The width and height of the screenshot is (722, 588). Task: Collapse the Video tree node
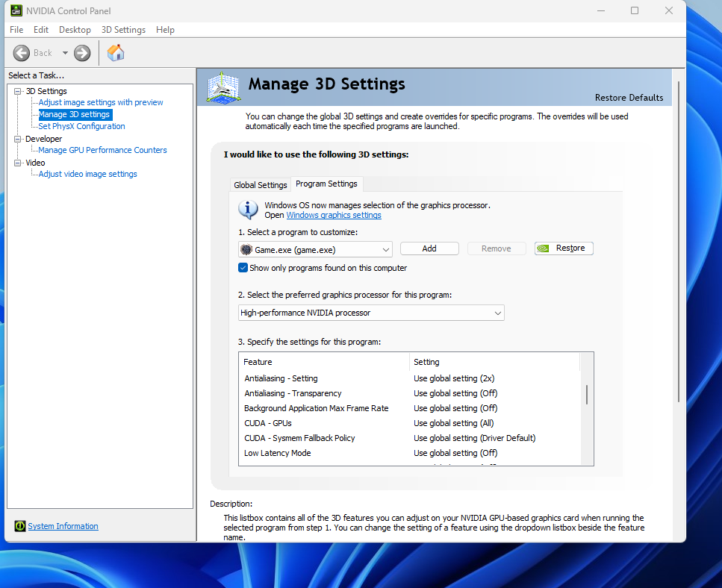(x=17, y=163)
